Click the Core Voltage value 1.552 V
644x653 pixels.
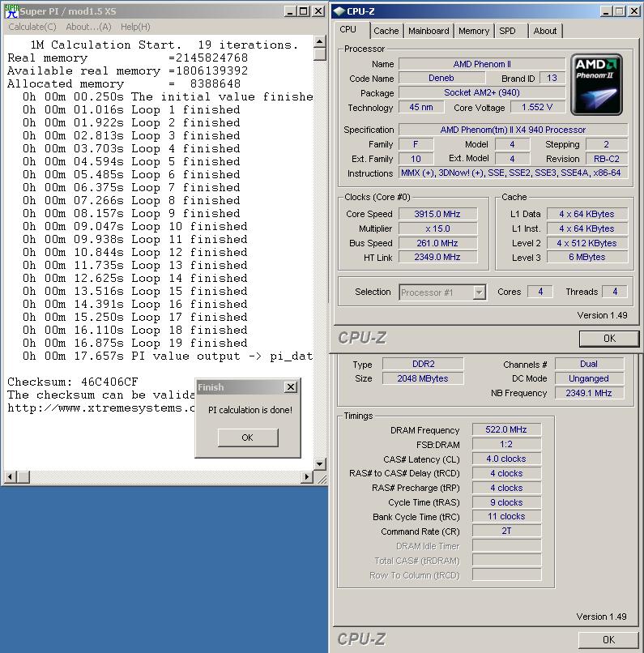(x=537, y=107)
